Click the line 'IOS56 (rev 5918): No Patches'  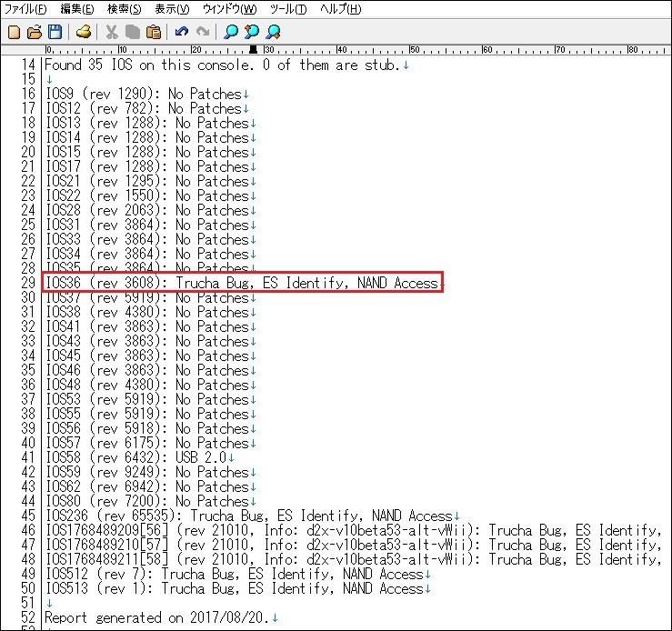150,428
